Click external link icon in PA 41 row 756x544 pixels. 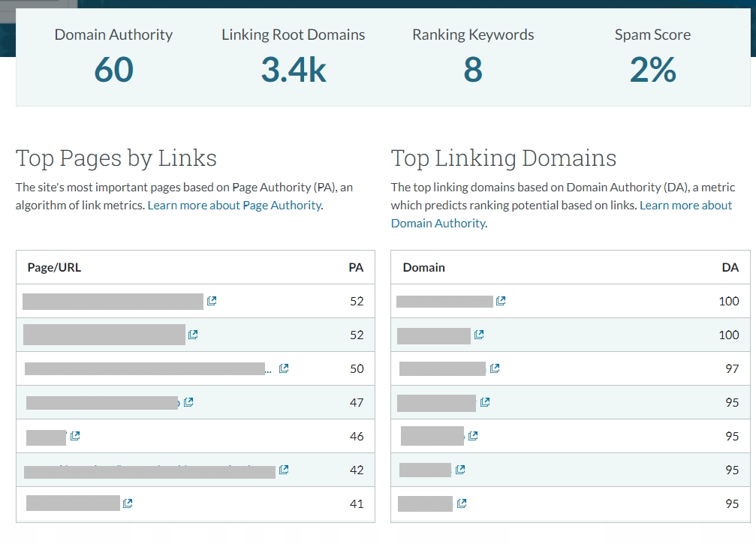[128, 503]
